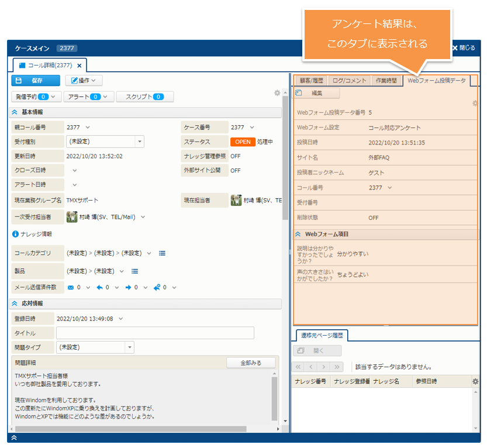
Task: Collapse the 基本情報 section
Action: coord(15,112)
